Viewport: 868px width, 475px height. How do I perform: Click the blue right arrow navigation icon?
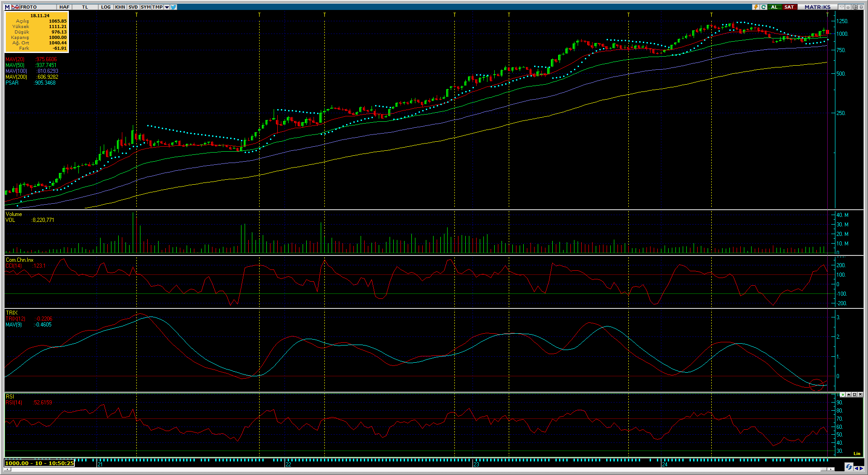tap(861, 468)
